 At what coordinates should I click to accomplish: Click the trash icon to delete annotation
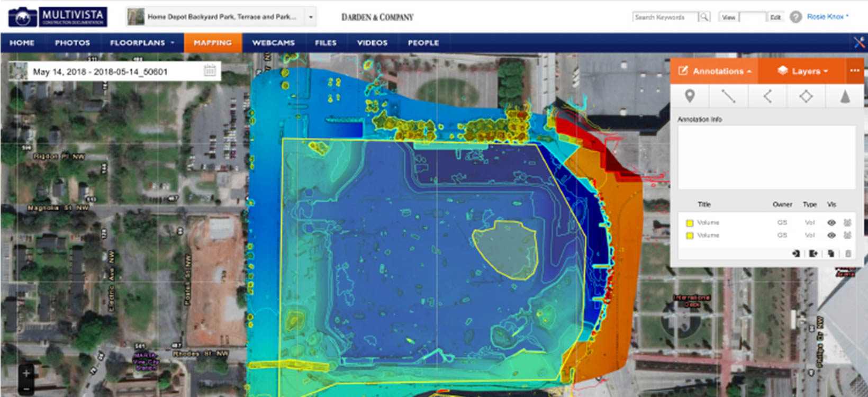(848, 254)
